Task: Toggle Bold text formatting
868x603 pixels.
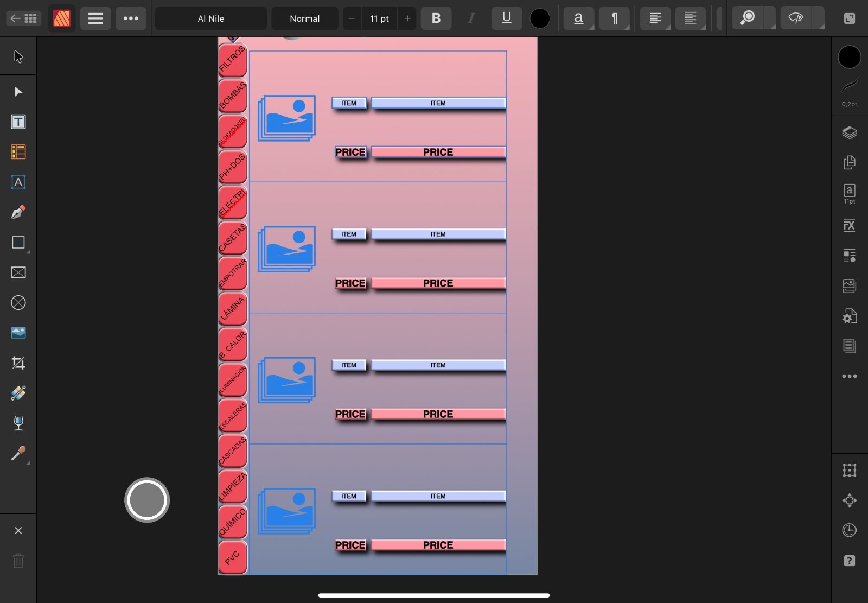Action: coord(436,18)
